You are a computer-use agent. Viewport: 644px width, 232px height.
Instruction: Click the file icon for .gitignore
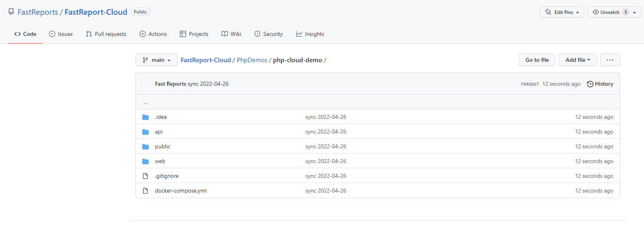pos(145,176)
